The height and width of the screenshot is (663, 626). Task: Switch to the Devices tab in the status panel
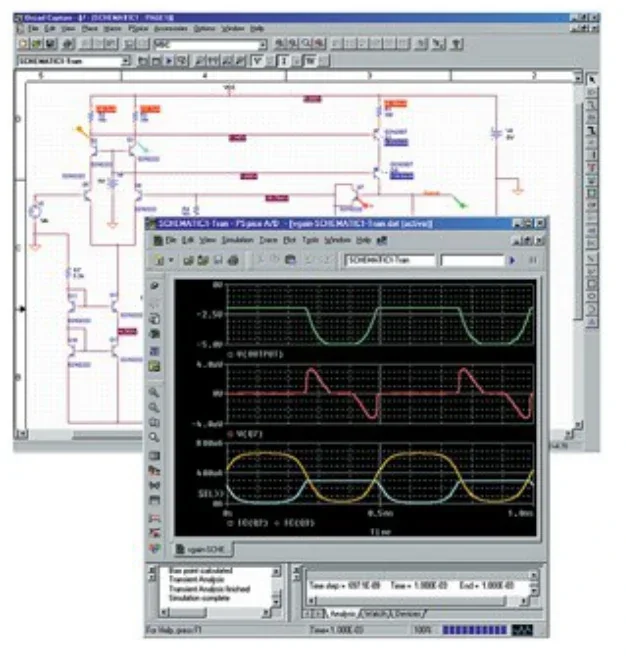click(408, 613)
